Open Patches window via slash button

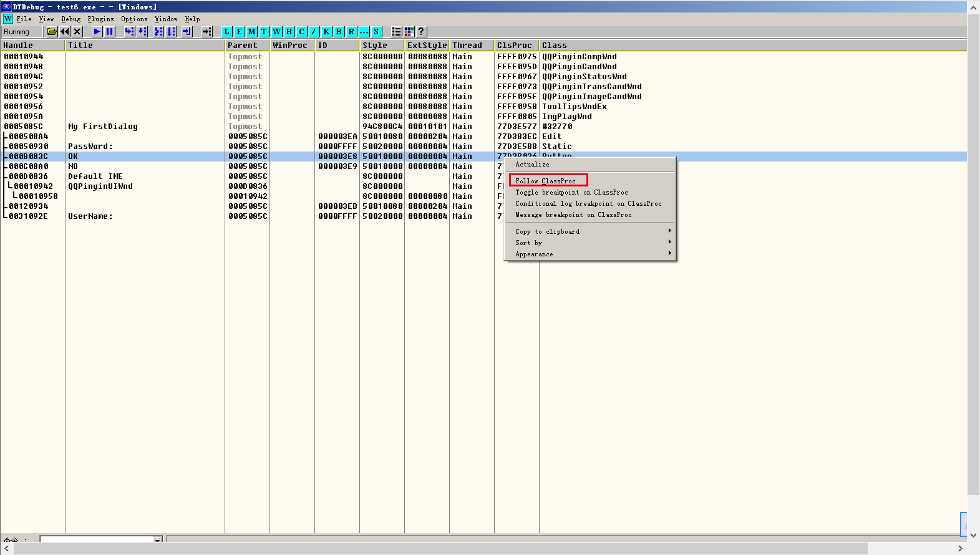(x=314, y=32)
